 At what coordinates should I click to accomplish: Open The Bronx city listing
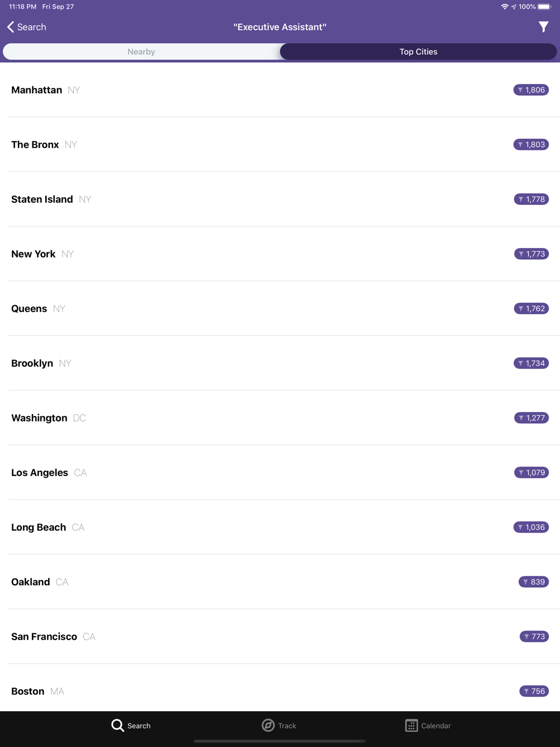click(280, 144)
